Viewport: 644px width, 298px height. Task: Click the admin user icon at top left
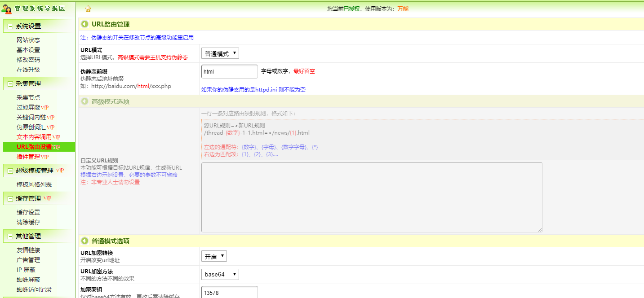tap(7, 9)
